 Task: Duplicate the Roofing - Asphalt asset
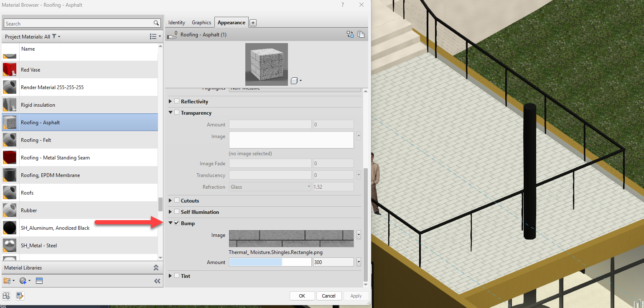[x=361, y=34]
